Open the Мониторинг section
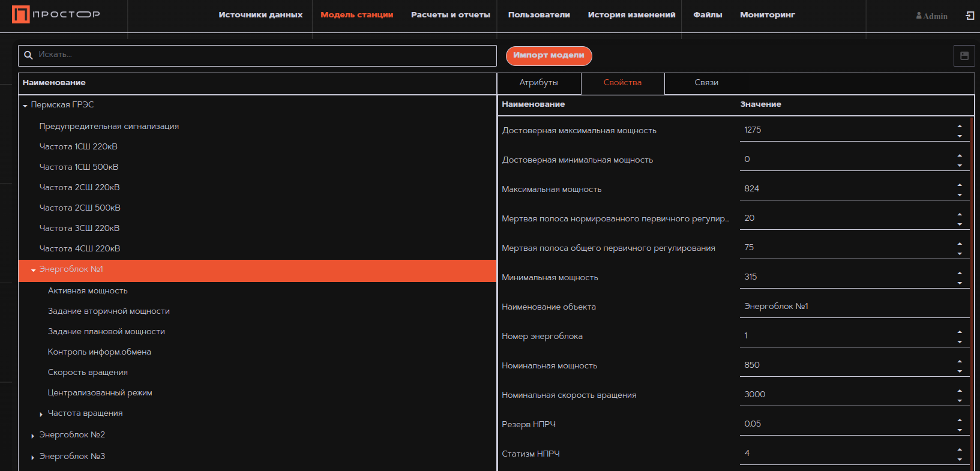The width and height of the screenshot is (980, 471). point(767,15)
